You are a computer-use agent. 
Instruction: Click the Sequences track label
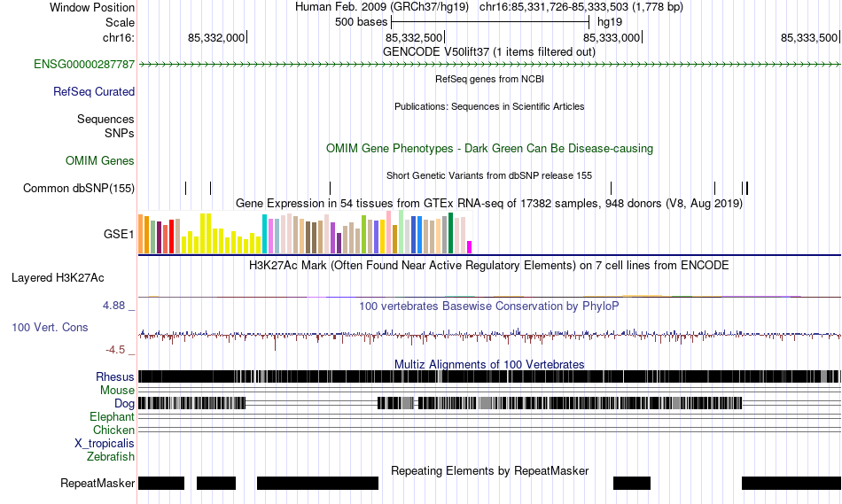tap(105, 120)
